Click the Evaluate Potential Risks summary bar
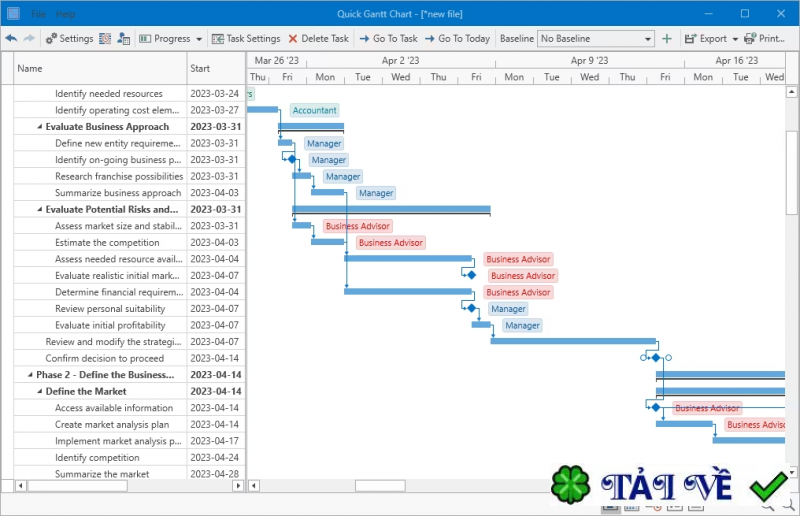The image size is (800, 516). click(x=391, y=210)
